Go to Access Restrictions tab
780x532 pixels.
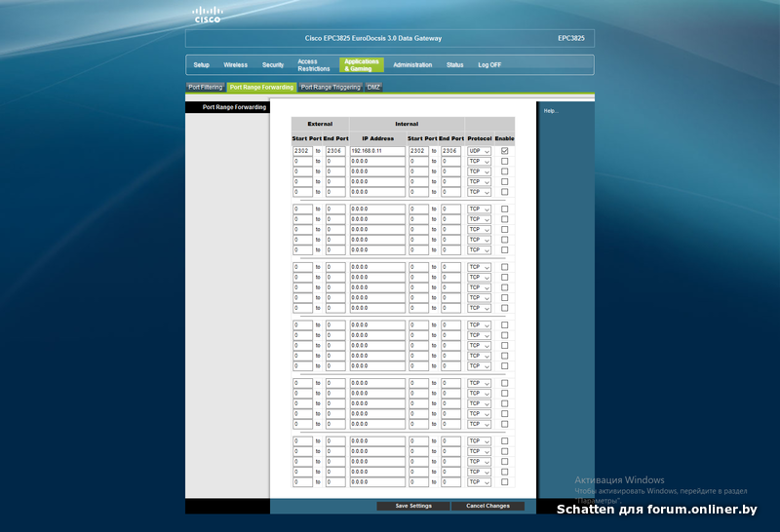click(x=314, y=65)
